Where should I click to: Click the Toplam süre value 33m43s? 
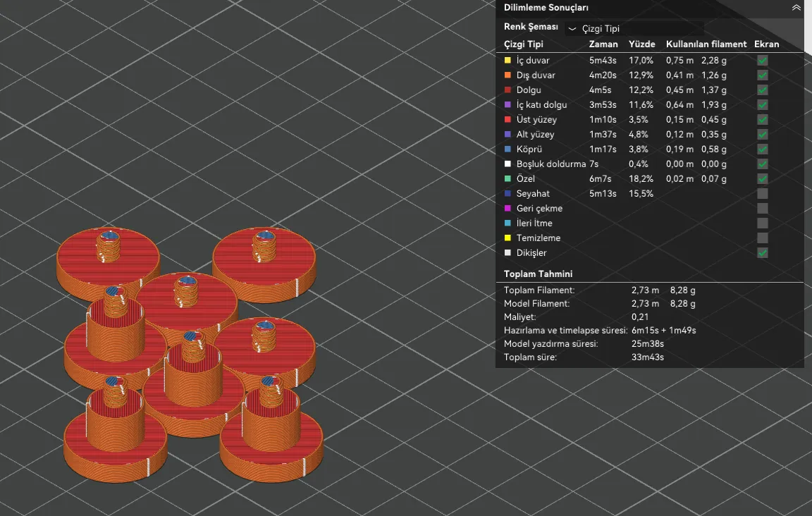click(x=647, y=357)
